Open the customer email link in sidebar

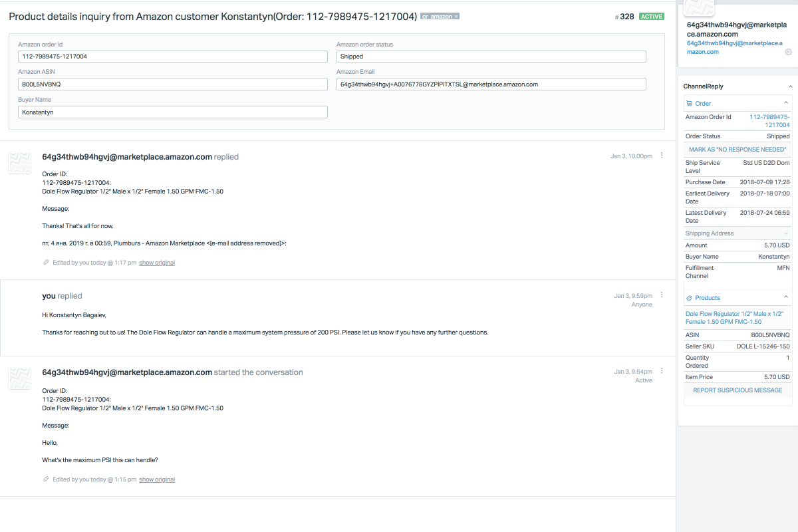tap(734, 47)
